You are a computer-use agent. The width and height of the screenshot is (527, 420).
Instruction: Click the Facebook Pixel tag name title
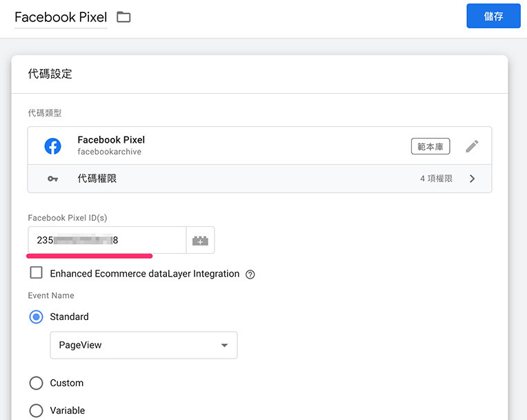(61, 17)
